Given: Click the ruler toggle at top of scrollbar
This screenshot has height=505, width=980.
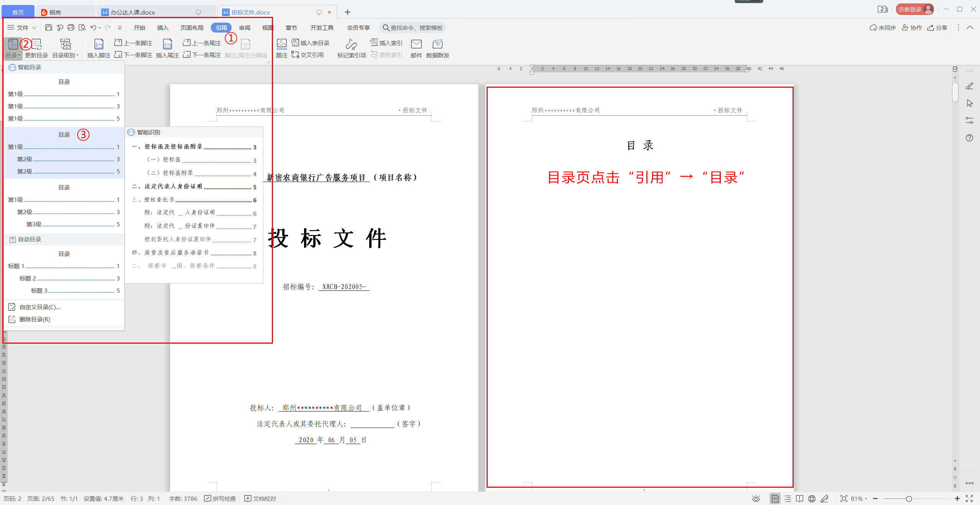Looking at the screenshot, I should [955, 69].
